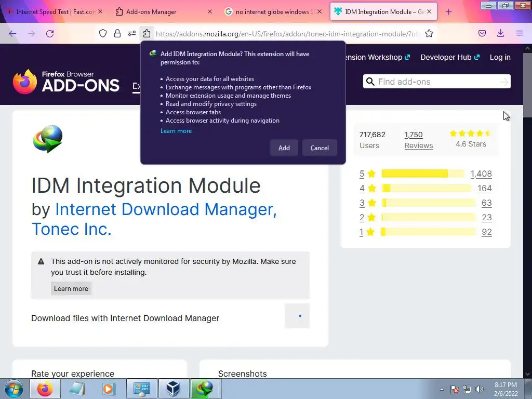Click the IDM globe add-on icon

pos(47,139)
